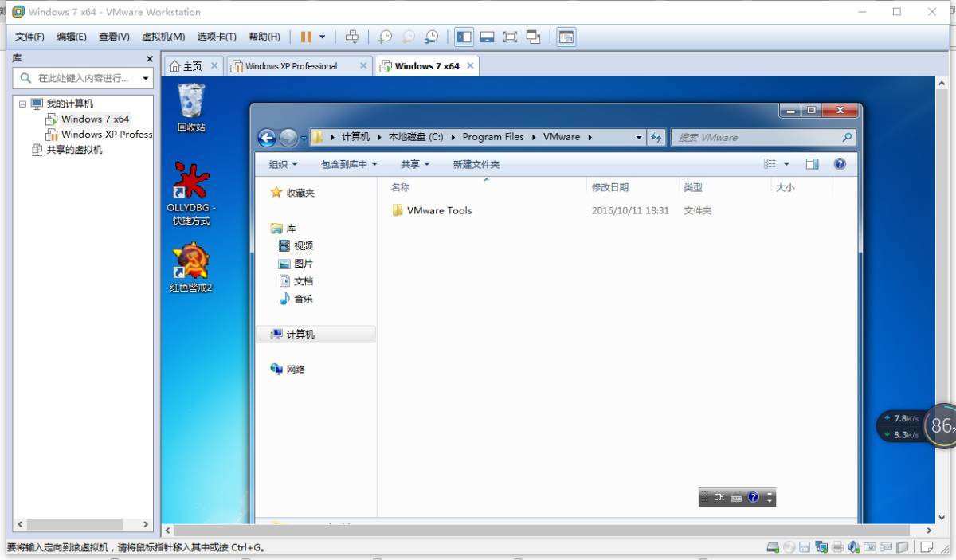Open the change view options dropdown arrow
The width and height of the screenshot is (956, 560).
pos(786,164)
